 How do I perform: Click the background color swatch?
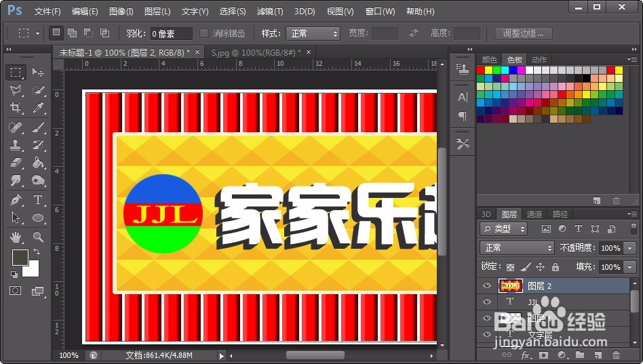click(33, 270)
